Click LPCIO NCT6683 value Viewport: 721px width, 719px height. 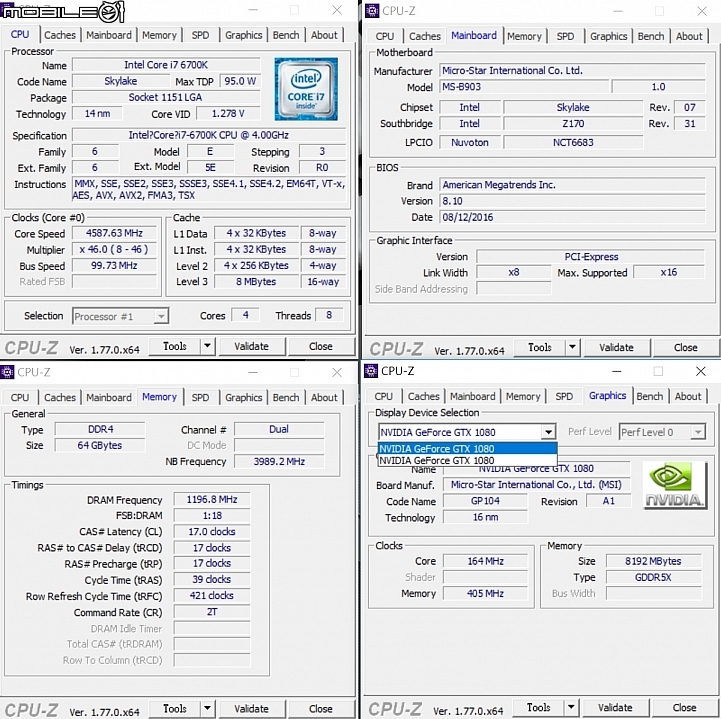pyautogui.click(x=573, y=143)
